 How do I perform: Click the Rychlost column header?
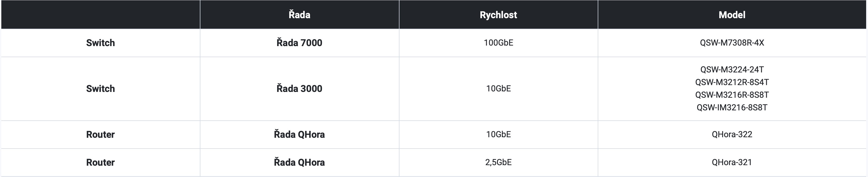pos(498,15)
